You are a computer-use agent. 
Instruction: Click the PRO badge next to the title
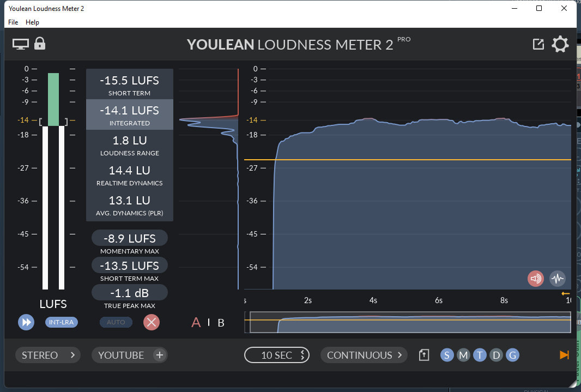coord(404,39)
